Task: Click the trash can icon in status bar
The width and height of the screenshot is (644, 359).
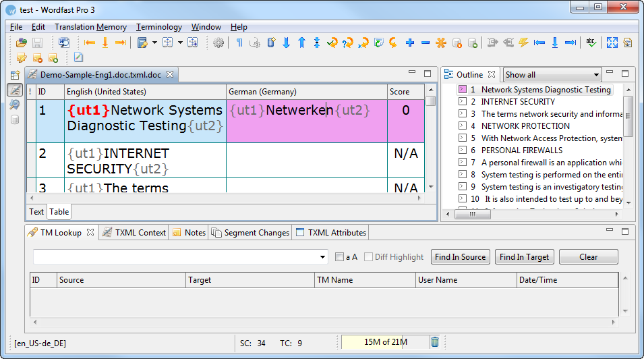Action: tap(436, 342)
